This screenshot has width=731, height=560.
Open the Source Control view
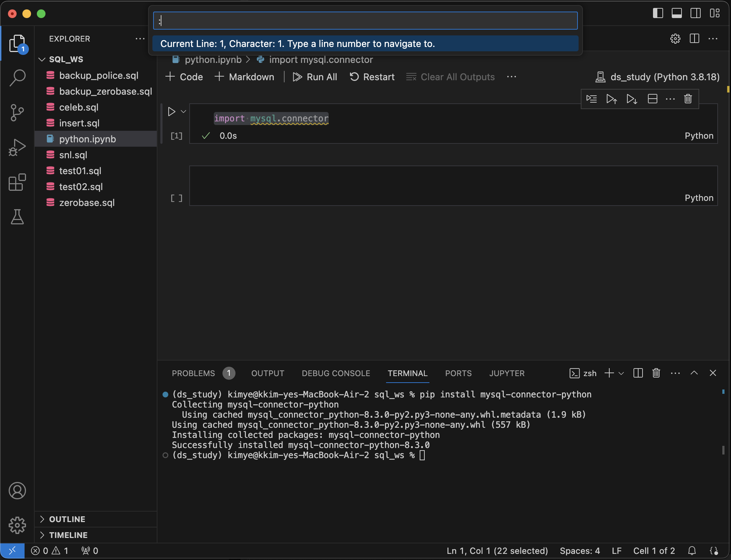point(17,113)
